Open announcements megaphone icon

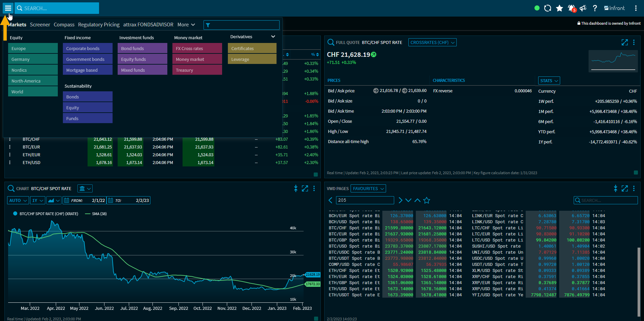(583, 8)
